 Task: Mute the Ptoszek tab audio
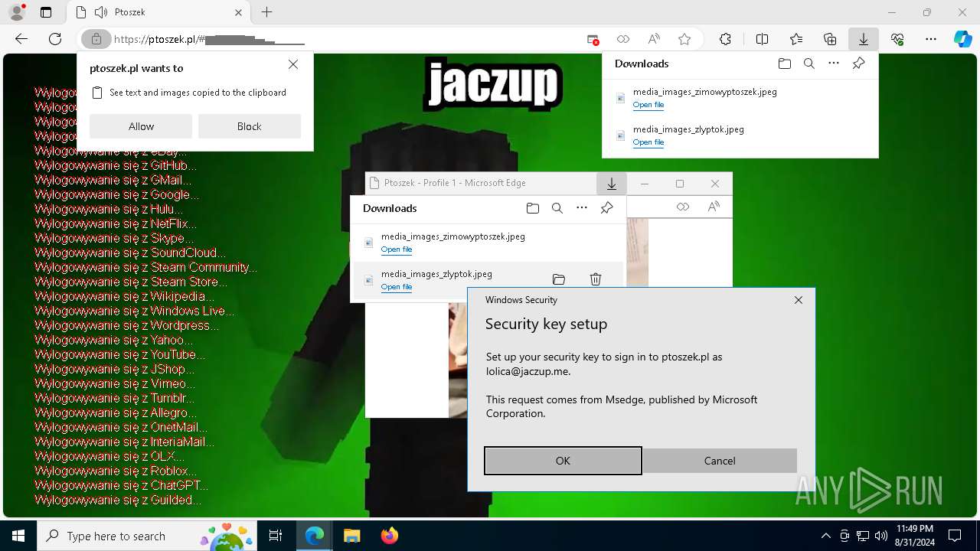coord(100,12)
